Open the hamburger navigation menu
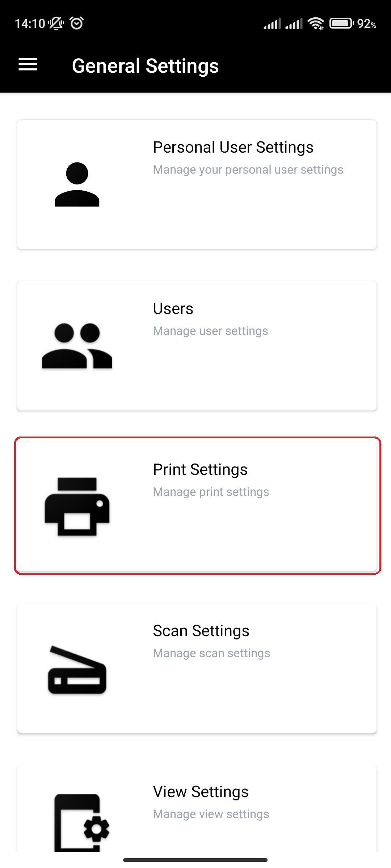This screenshot has width=391, height=868. [x=28, y=64]
